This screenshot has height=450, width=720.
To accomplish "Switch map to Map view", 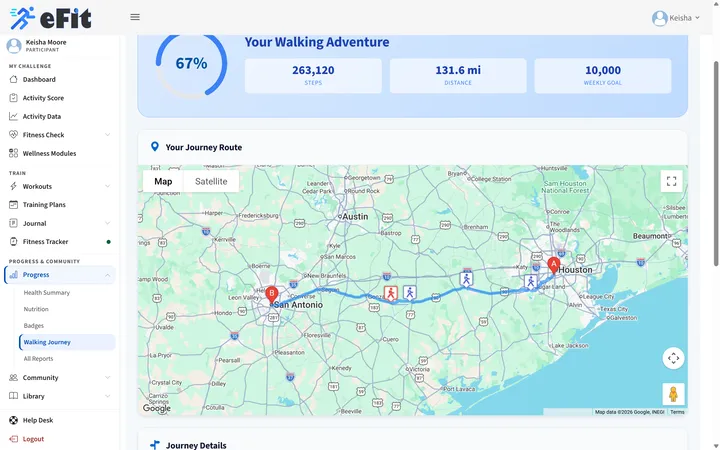I will pos(163,181).
